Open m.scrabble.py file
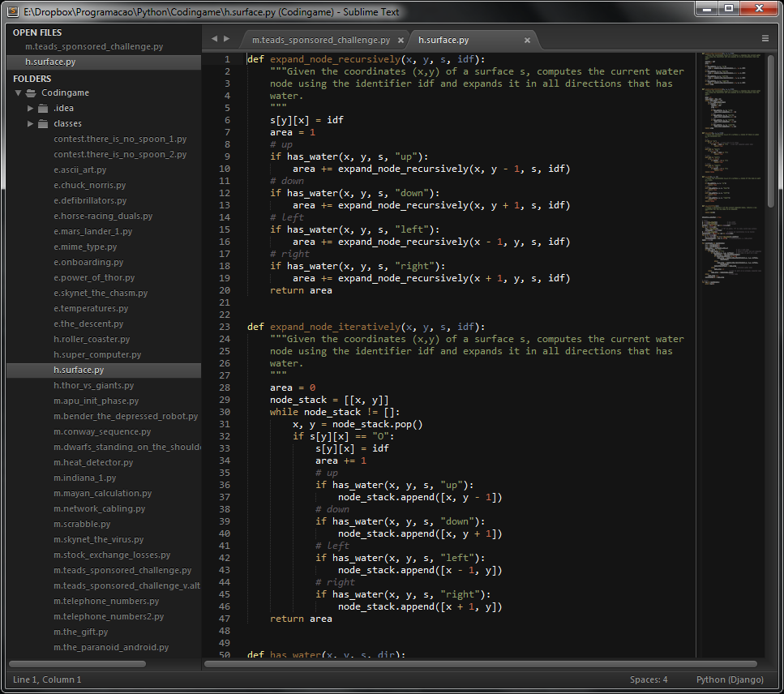 (82, 525)
